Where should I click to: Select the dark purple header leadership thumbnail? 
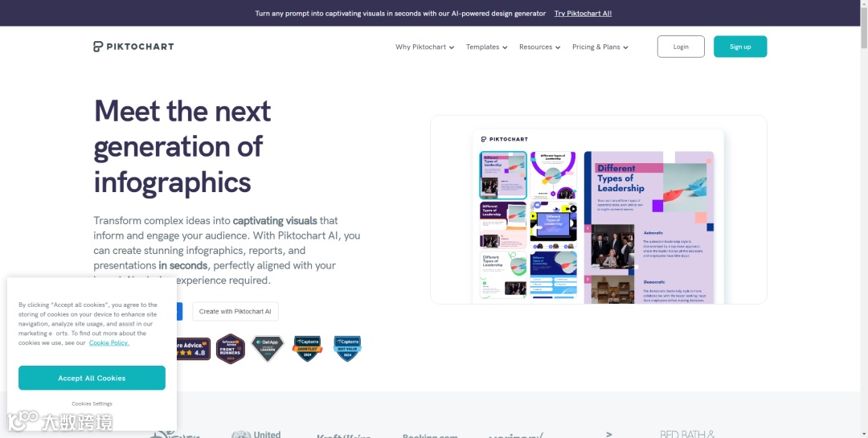point(503,225)
